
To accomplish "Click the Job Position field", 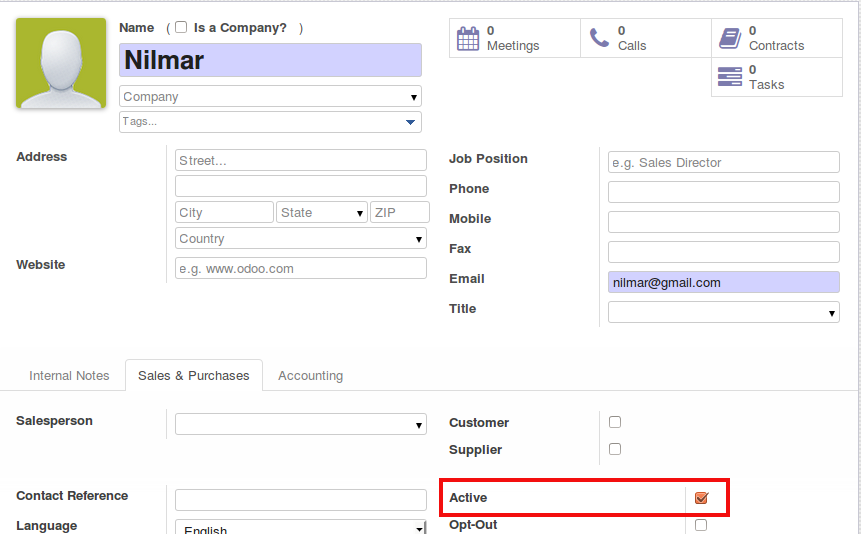I will [x=724, y=163].
